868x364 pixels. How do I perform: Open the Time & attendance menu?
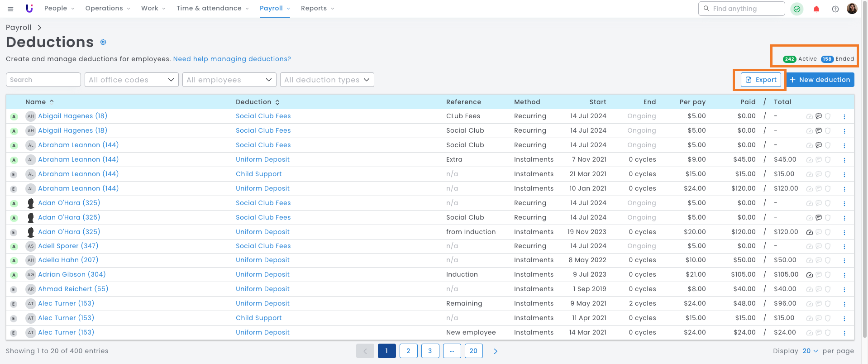point(212,8)
